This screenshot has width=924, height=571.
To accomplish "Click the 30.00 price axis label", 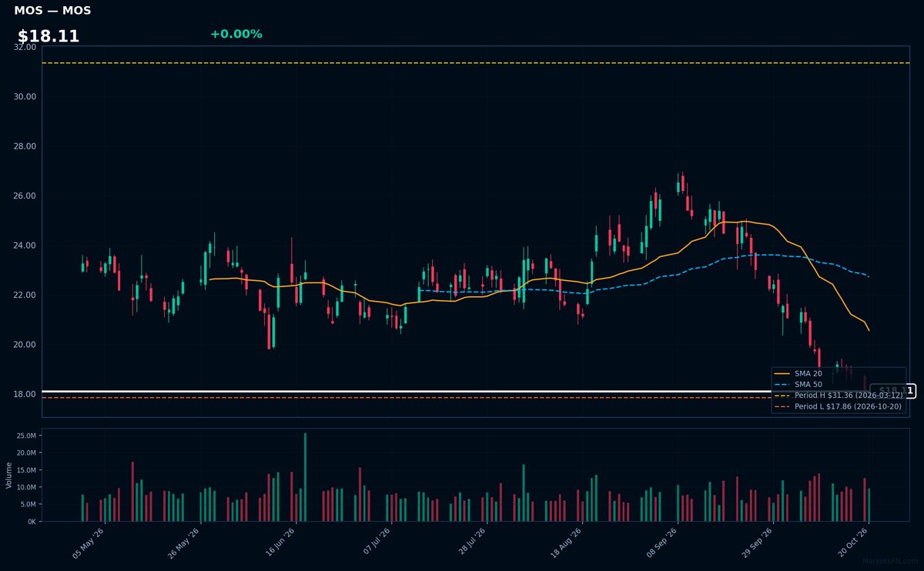I will point(25,96).
